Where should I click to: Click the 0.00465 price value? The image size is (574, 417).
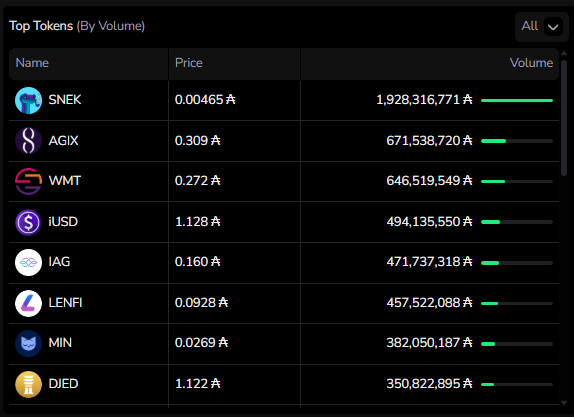205,100
